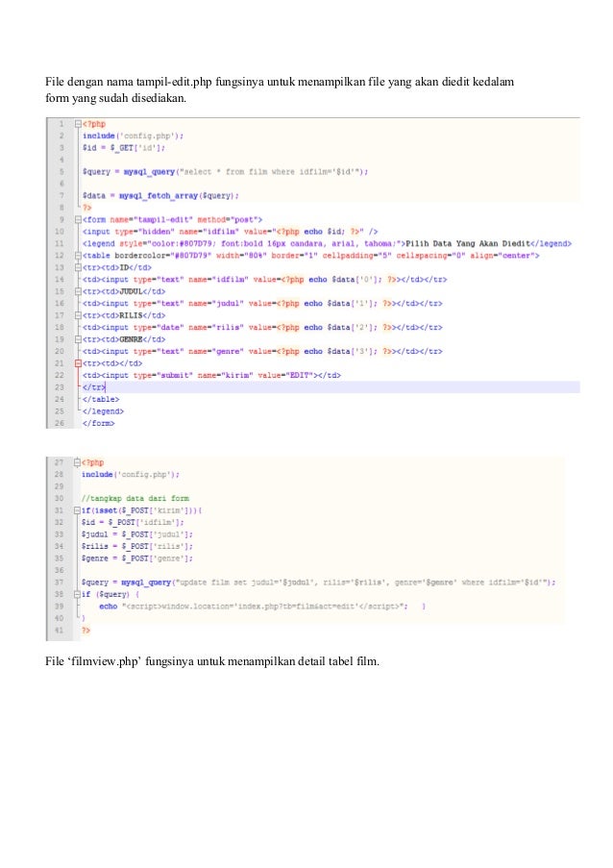Click the paragraph starting "File dengan nama tampil-edit.php"
Image resolution: width=613 pixels, height=868 pixels.
point(280,89)
